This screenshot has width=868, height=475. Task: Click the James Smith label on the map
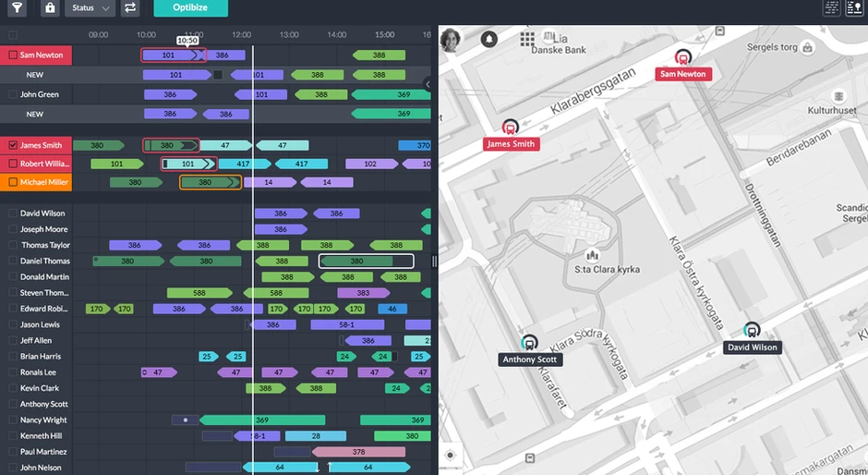511,144
